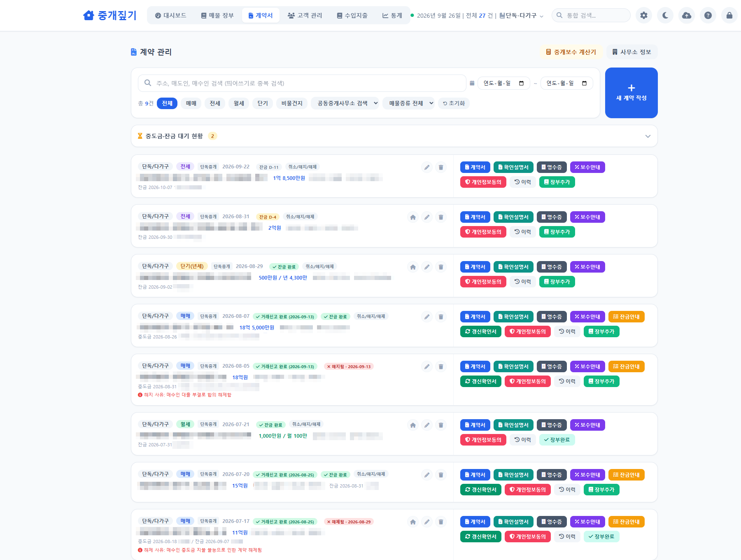
Task: Open 취소/해지/해제 menu on 2026-09-22 contract
Action: (302, 167)
